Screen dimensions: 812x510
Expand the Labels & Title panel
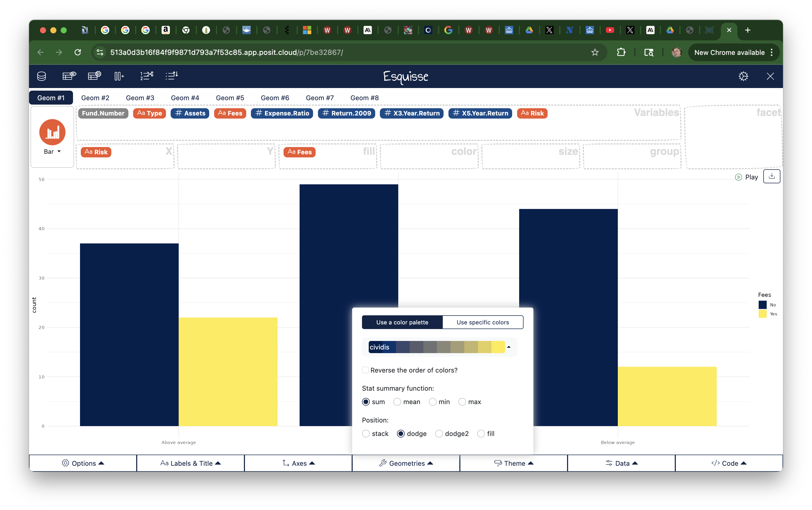click(190, 463)
